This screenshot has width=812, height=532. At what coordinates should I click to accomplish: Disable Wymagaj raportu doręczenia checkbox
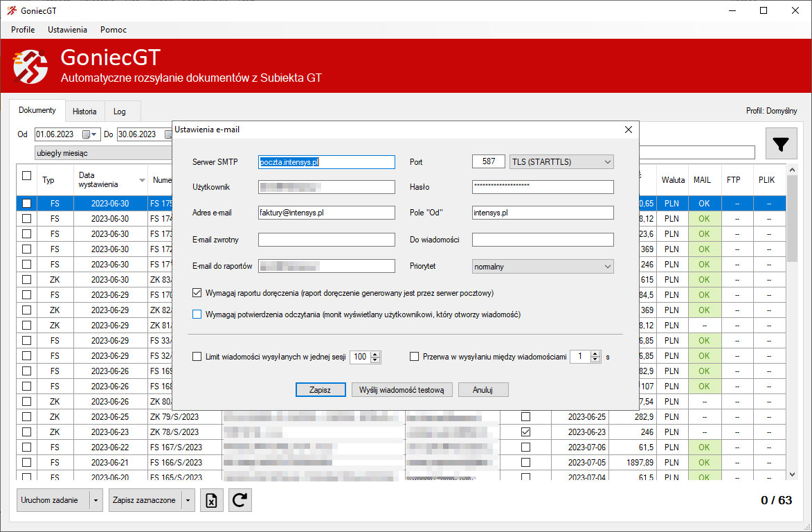click(x=197, y=293)
